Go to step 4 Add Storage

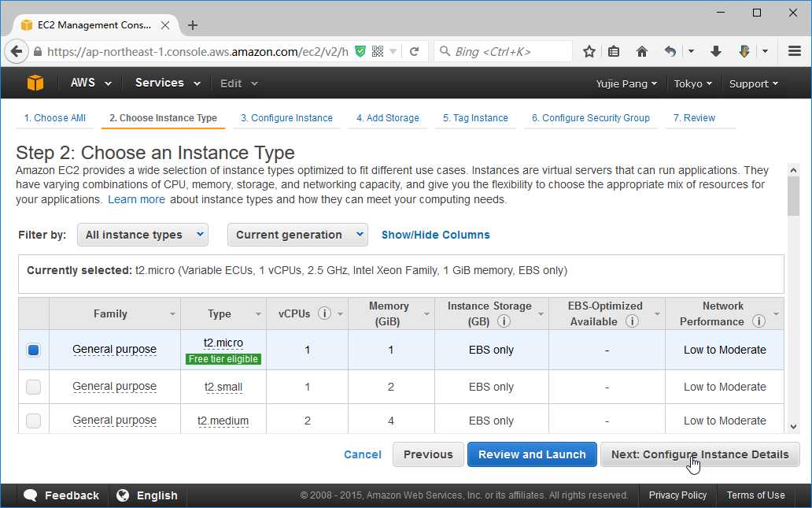pyautogui.click(x=387, y=117)
